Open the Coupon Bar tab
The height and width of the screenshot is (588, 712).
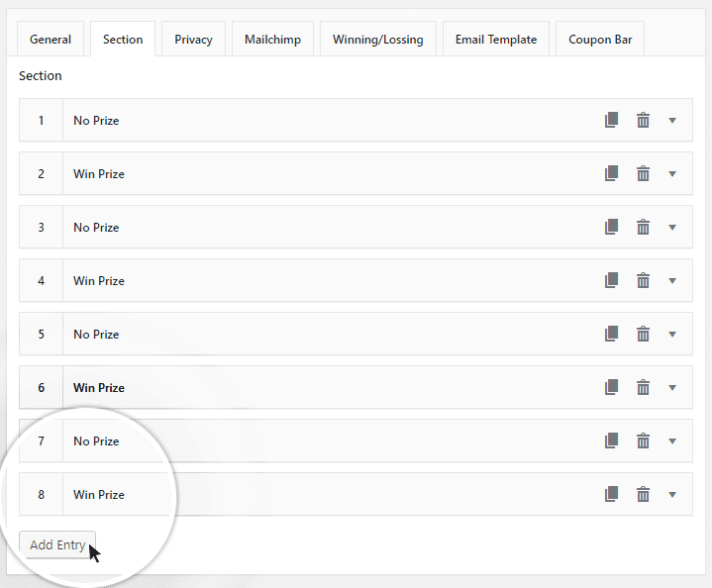(x=600, y=40)
